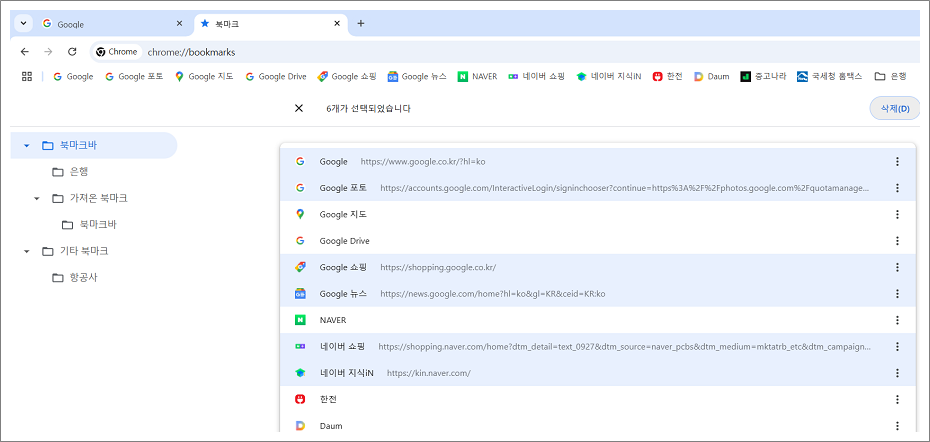Image resolution: width=930 pixels, height=442 pixels.
Task: Open the apps grid icon in bookmarks bar
Action: [x=27, y=76]
